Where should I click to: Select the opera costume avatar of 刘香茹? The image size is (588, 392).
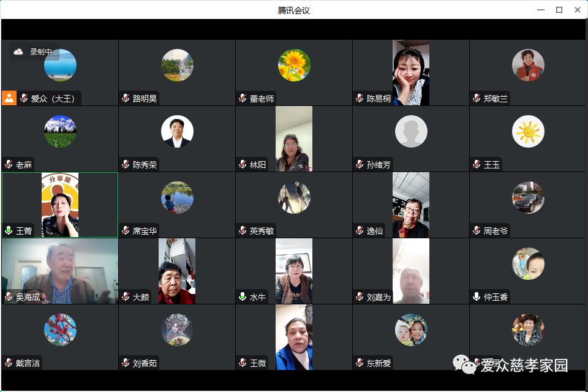177,330
